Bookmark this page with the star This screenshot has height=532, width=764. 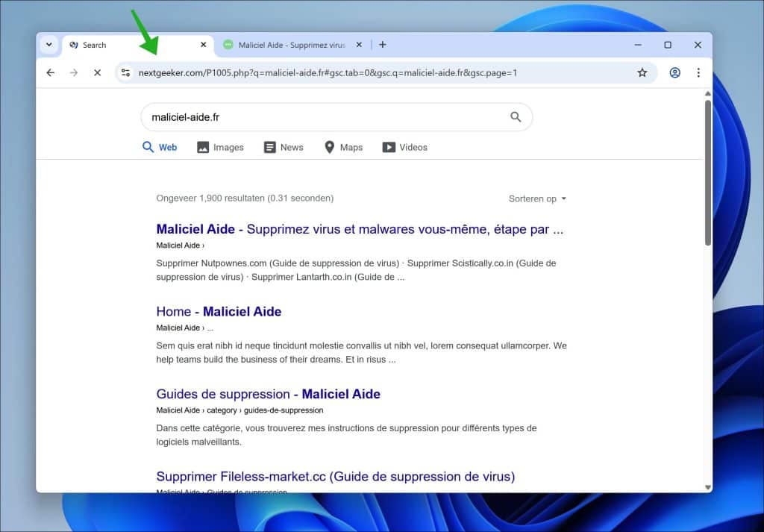click(x=642, y=72)
